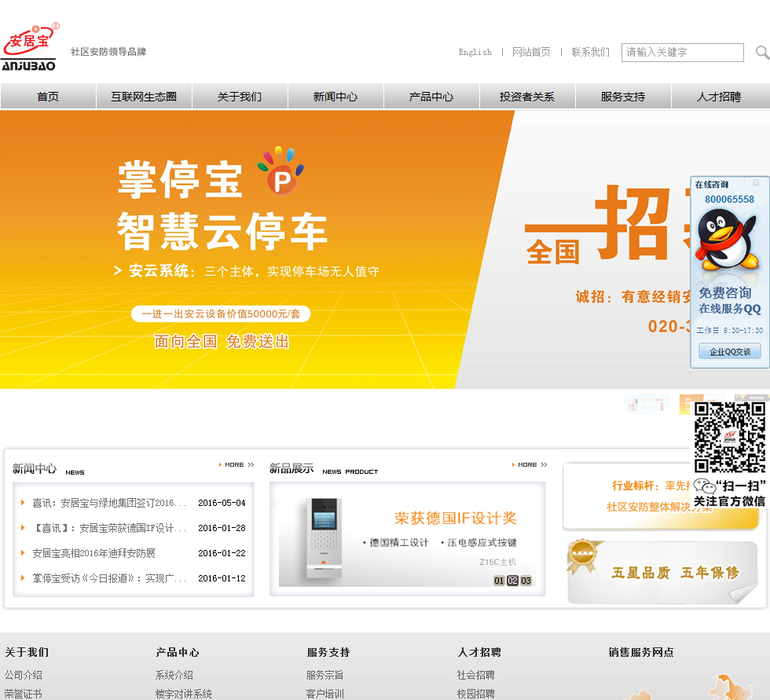Open the 关于我们 navigation tab

pyautogui.click(x=240, y=96)
